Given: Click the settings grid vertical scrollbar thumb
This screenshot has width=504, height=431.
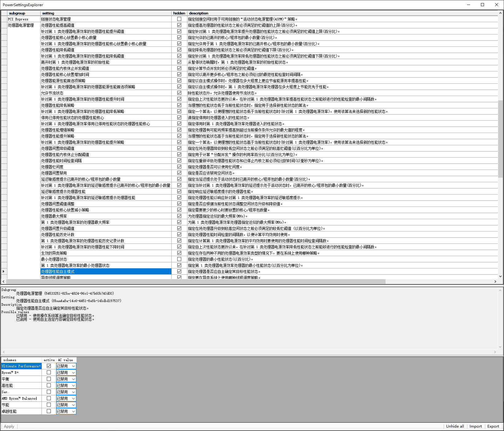Looking at the screenshot, I should [500, 139].
